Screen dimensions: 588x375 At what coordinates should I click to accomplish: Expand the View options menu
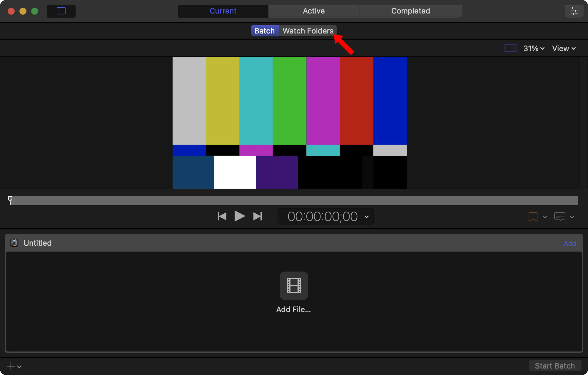click(564, 48)
